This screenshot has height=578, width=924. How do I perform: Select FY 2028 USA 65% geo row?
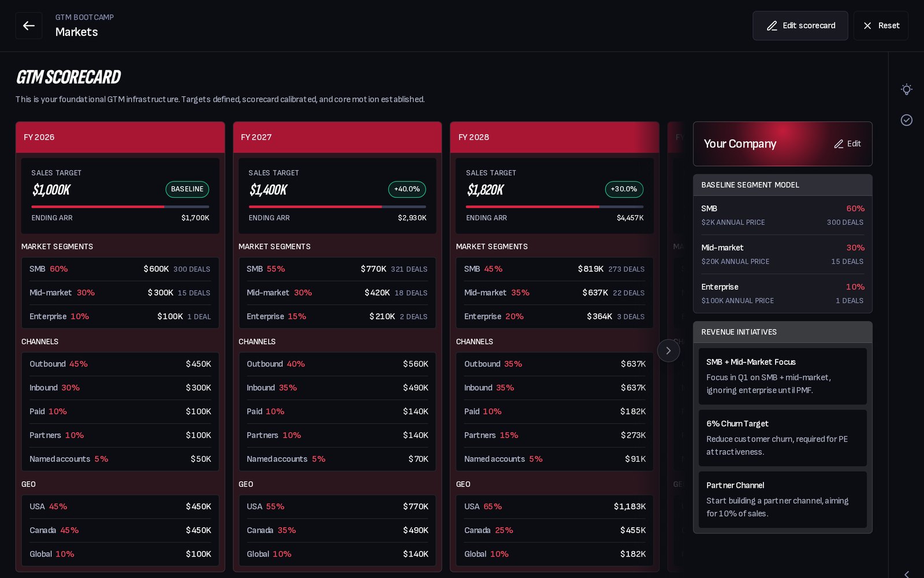(554, 507)
